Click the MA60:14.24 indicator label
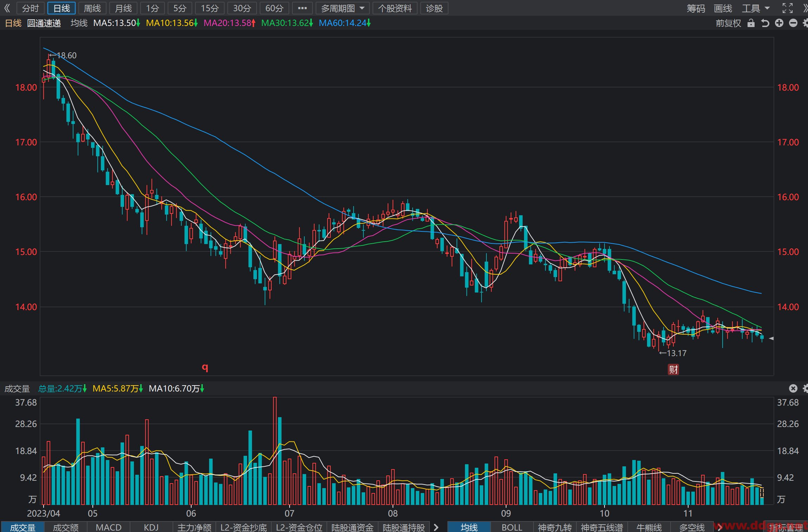This screenshot has height=532, width=808. 345,23
